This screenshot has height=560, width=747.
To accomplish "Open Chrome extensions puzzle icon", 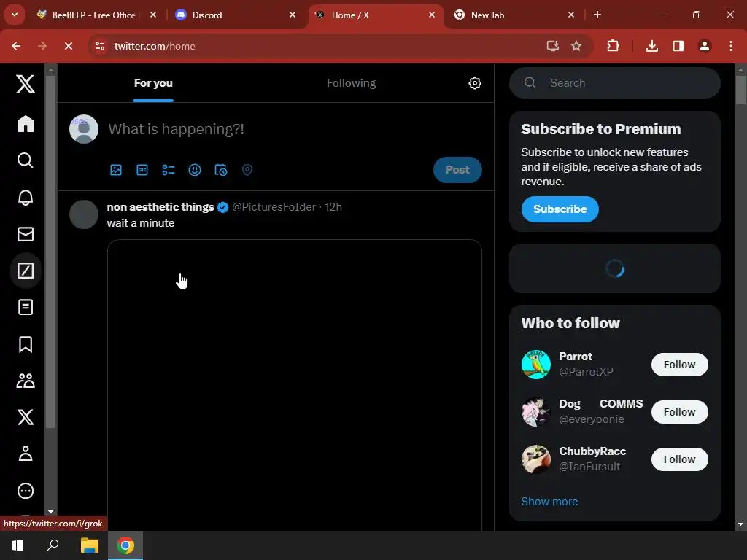I will [x=613, y=46].
